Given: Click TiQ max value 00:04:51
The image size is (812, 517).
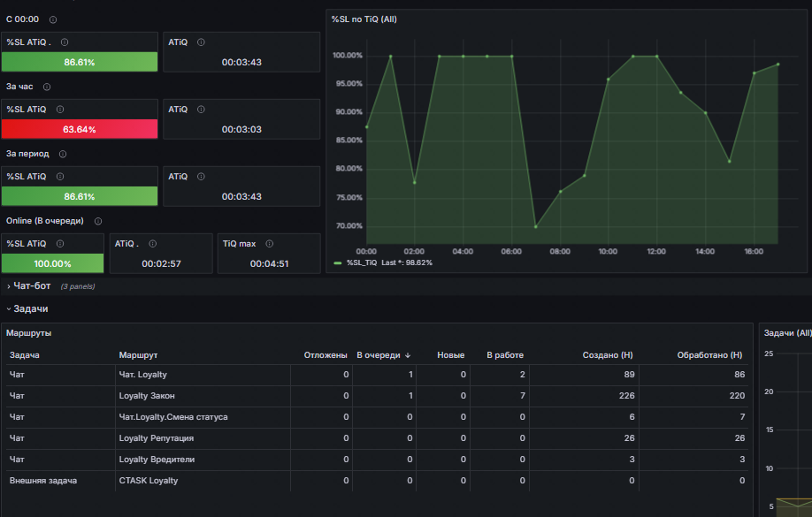Looking at the screenshot, I should point(269,264).
